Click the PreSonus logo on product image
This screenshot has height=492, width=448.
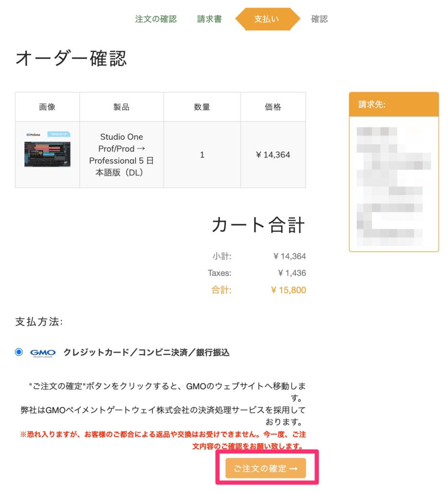point(33,135)
